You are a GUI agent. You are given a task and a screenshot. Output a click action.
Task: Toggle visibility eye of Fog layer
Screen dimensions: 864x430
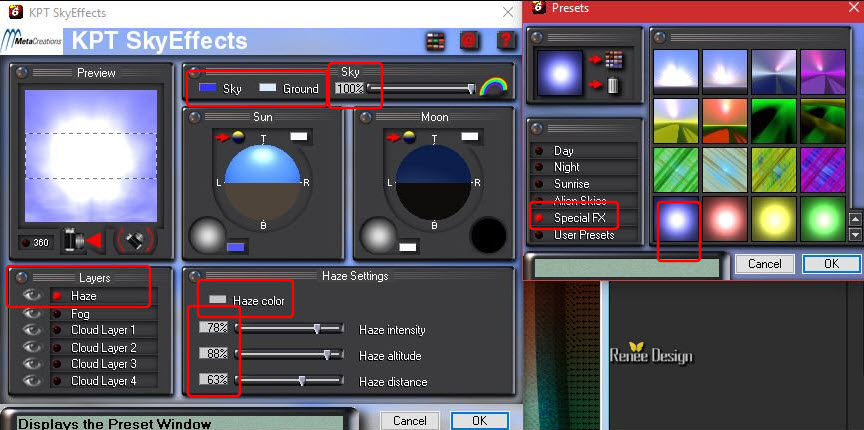[33, 314]
